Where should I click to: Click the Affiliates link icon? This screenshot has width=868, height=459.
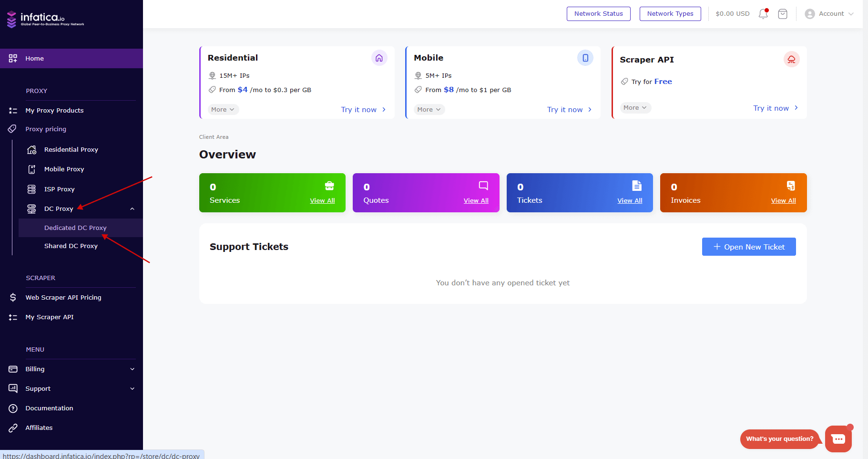pyautogui.click(x=13, y=428)
